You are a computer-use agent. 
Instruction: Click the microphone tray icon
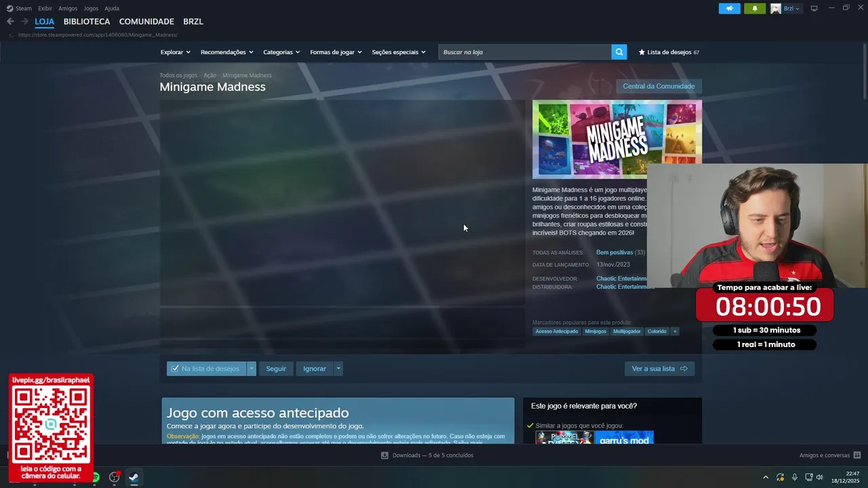(795, 477)
